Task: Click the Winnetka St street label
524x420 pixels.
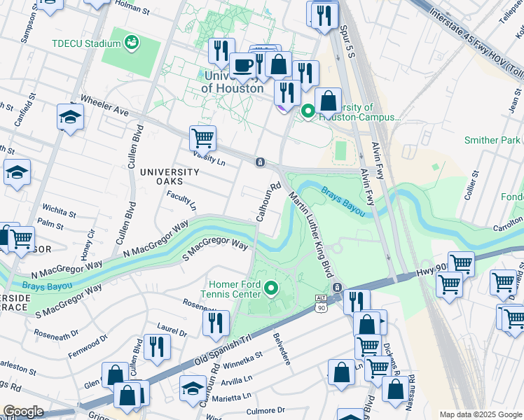Action: point(242,360)
